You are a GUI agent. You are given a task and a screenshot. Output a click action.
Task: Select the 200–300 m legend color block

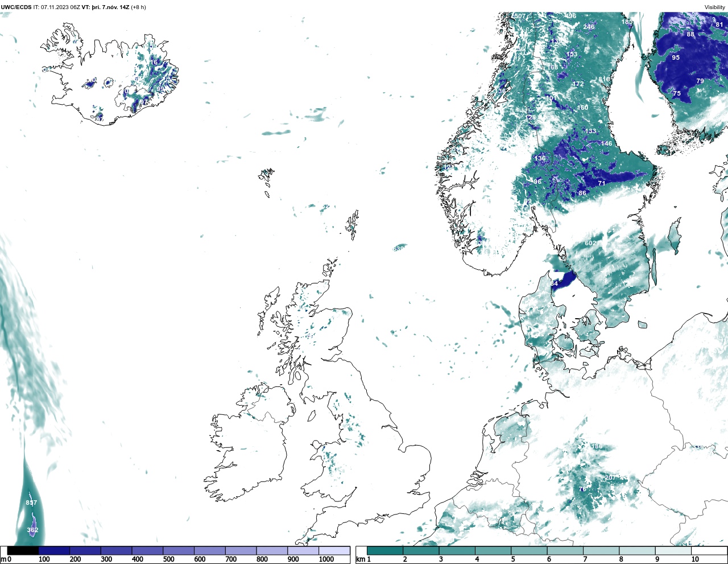coord(85,550)
